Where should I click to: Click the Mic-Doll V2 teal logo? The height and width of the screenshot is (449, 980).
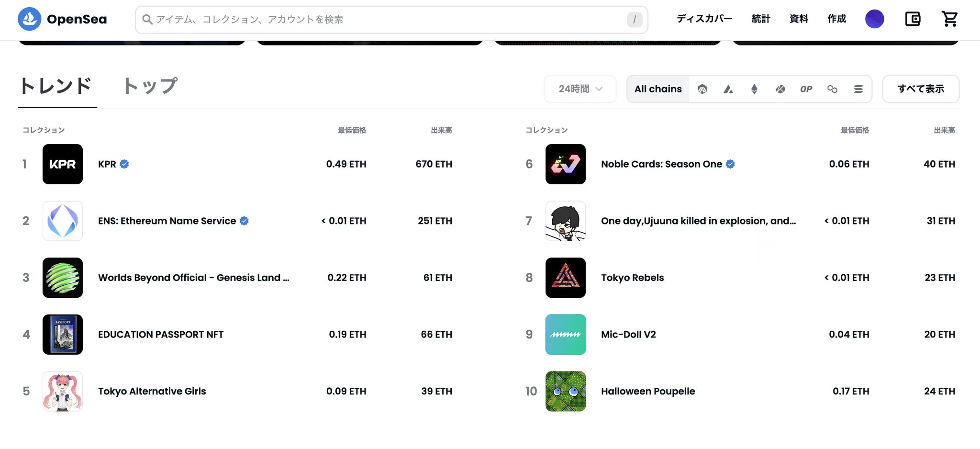pyautogui.click(x=566, y=335)
